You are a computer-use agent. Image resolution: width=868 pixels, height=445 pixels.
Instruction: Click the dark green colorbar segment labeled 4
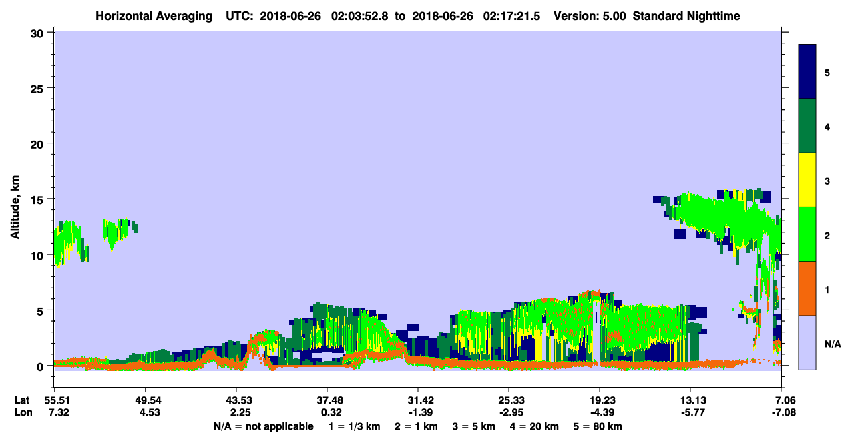807,126
